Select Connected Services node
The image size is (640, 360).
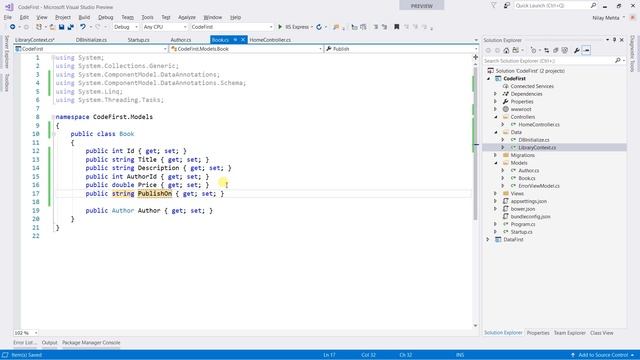[x=532, y=86]
